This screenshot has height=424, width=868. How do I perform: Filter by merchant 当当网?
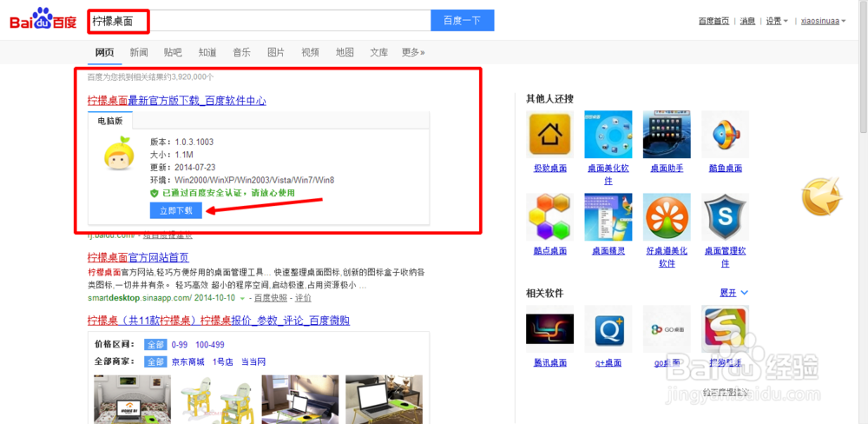point(253,362)
